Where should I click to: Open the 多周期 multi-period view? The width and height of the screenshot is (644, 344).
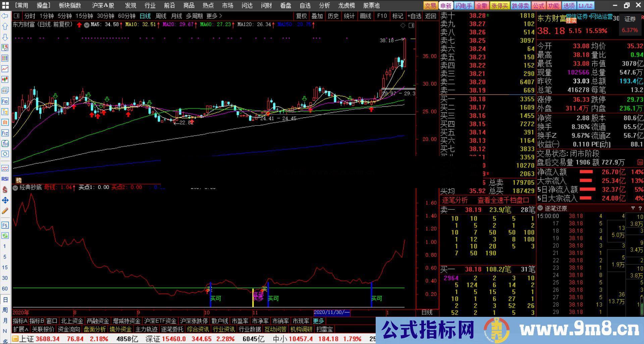pyautogui.click(x=194, y=16)
